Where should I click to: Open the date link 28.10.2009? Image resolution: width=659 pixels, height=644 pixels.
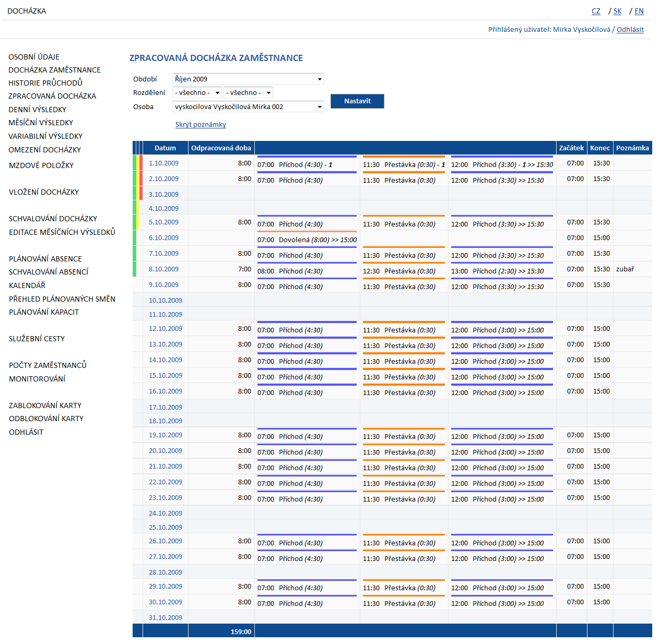(x=166, y=573)
